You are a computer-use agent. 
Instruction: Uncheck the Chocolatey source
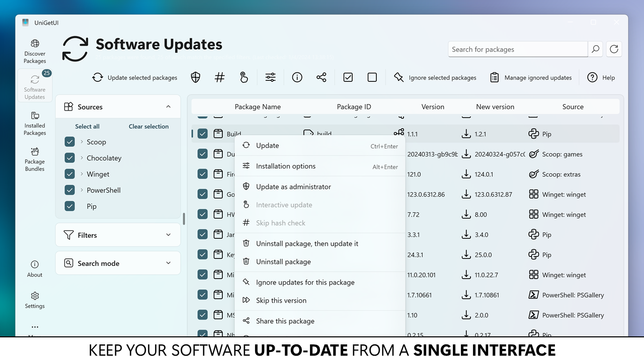[69, 158]
